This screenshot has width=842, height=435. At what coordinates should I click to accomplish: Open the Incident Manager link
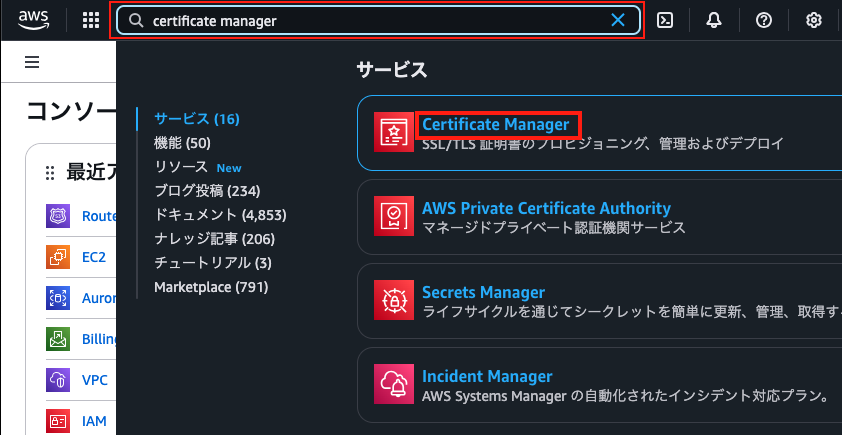pos(487,376)
